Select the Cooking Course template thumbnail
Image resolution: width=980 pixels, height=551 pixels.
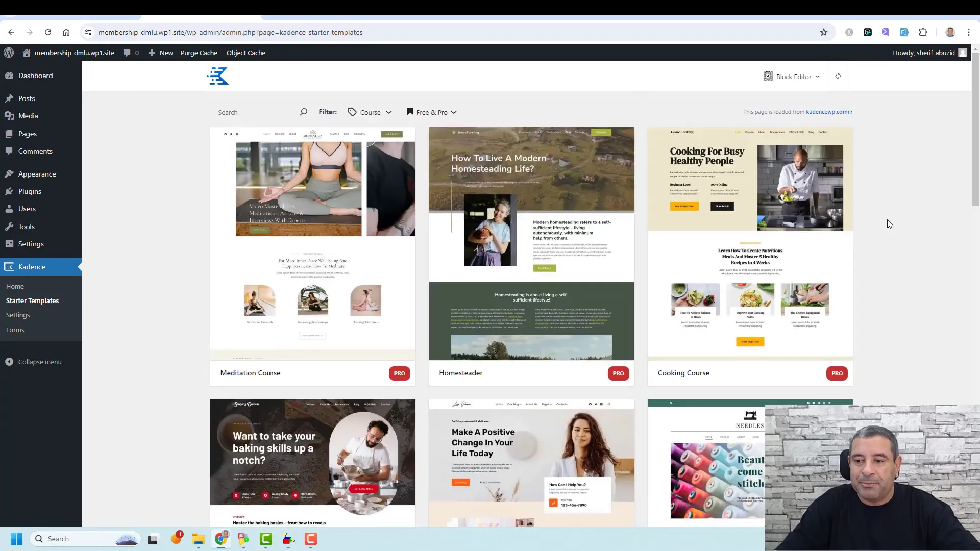[x=750, y=244]
